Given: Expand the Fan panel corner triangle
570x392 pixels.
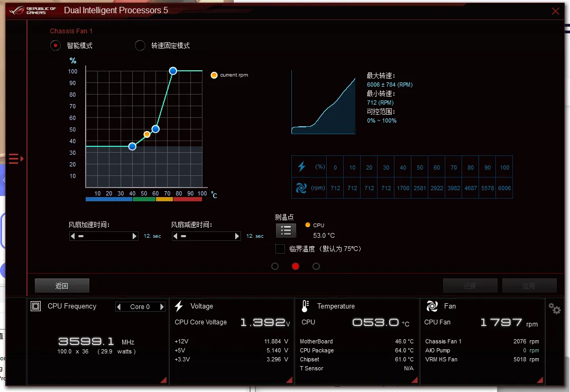Looking at the screenshot, I should pos(540,380).
